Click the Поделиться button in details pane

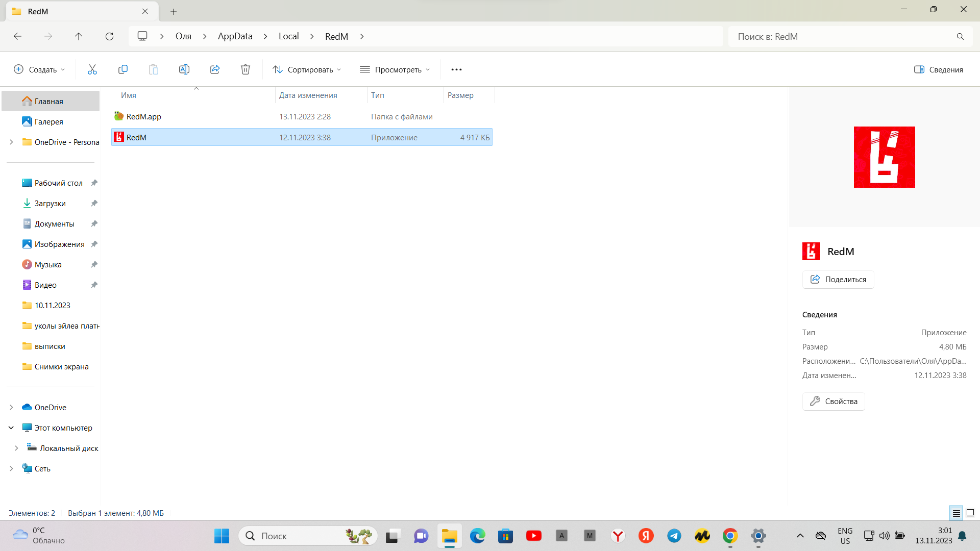pyautogui.click(x=838, y=279)
